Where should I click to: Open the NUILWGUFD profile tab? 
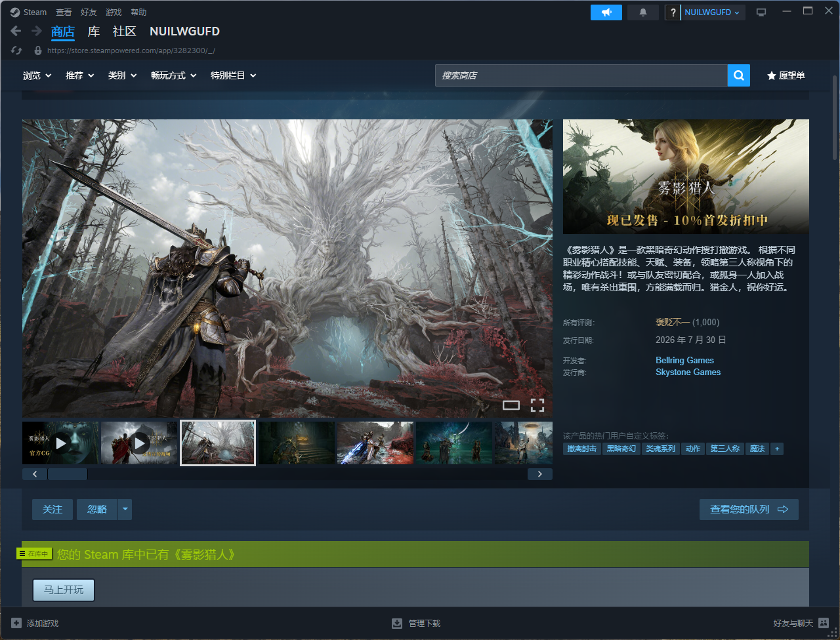(184, 31)
